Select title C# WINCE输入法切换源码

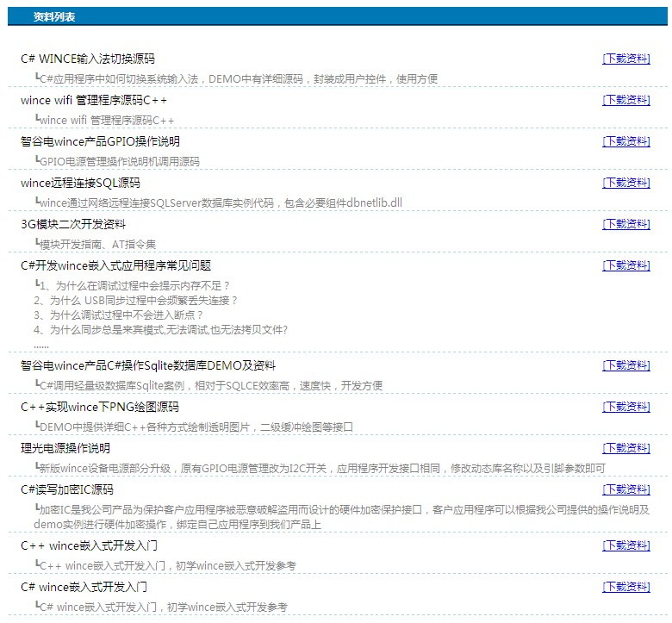(x=88, y=59)
